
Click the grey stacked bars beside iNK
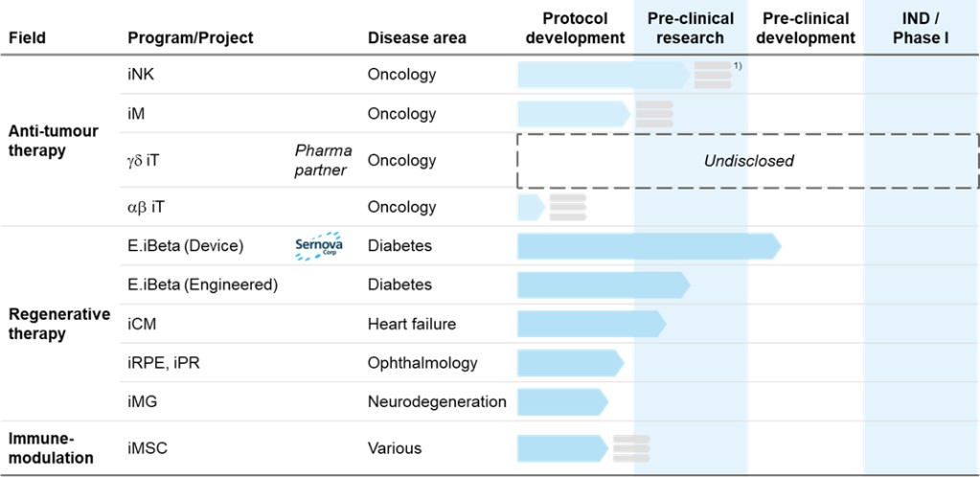pyautogui.click(x=712, y=75)
